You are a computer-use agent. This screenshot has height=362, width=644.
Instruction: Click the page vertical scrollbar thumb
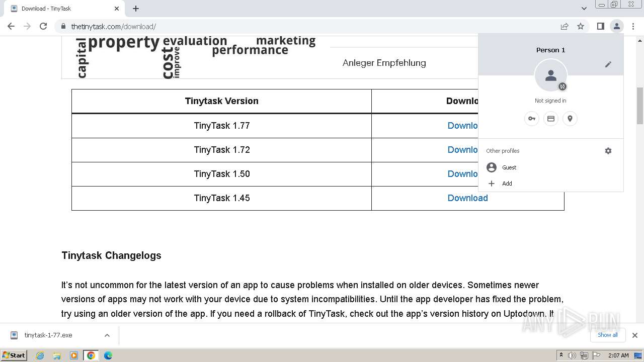point(640,106)
